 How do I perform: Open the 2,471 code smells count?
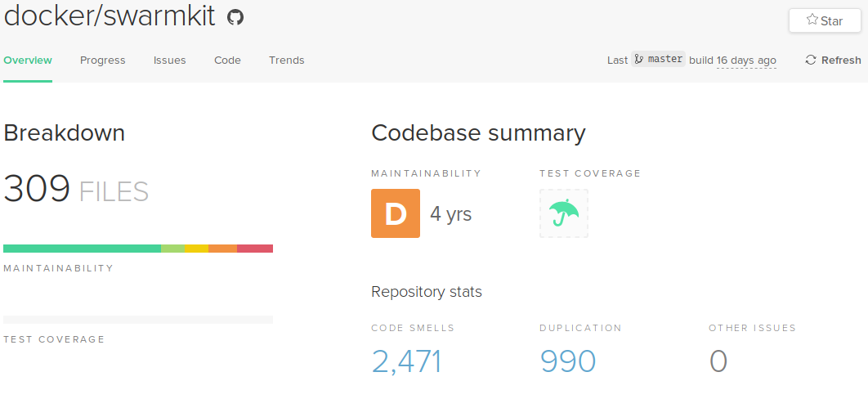coord(406,361)
